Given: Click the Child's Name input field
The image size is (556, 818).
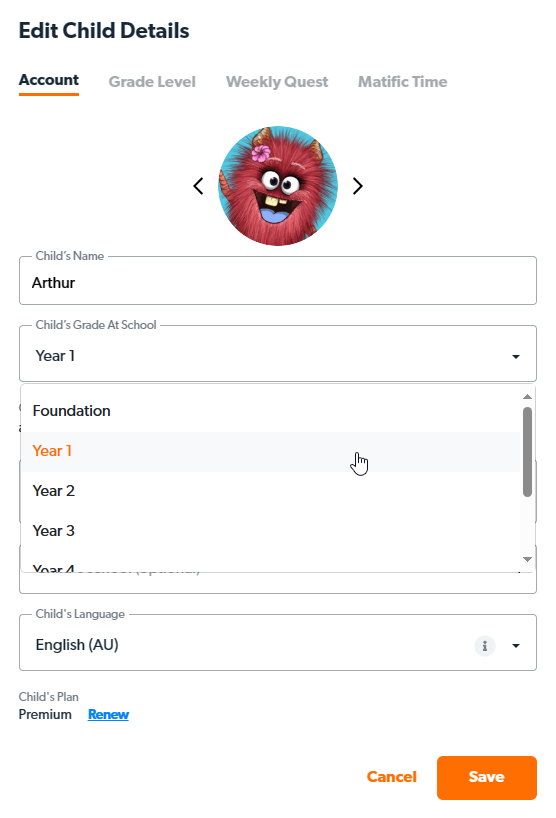Looking at the screenshot, I should 278,281.
